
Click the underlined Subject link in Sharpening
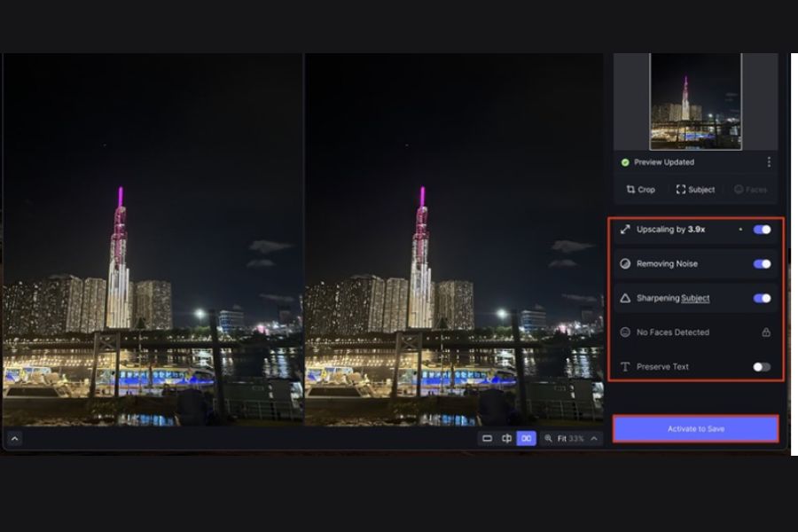[x=695, y=299]
